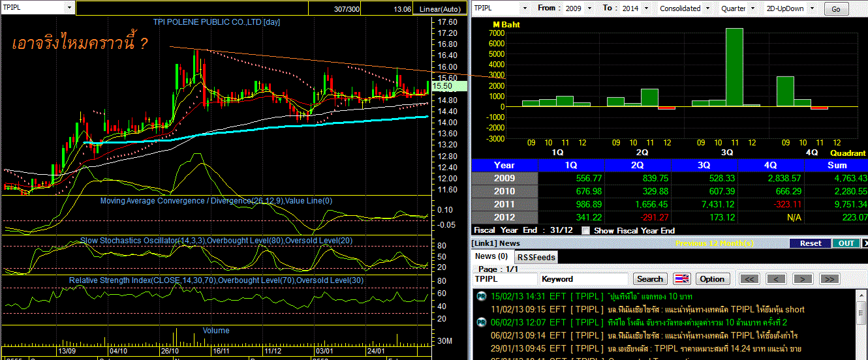Viewport: 868px width, 360px height.
Task: Jump to first news page (<<)
Action: [750, 278]
